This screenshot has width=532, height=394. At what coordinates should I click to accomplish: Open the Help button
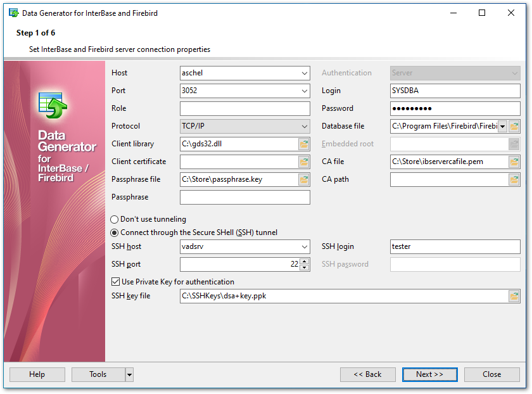37,374
